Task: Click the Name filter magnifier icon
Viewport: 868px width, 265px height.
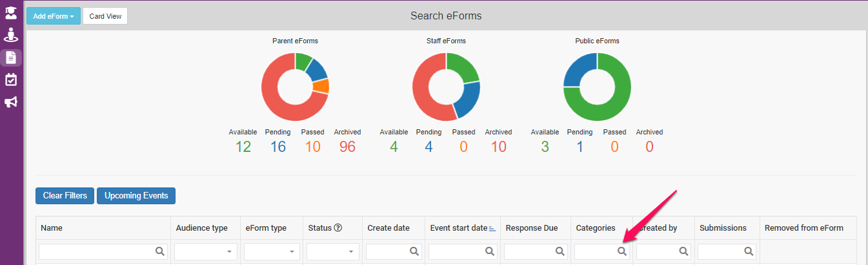Action: click(159, 251)
